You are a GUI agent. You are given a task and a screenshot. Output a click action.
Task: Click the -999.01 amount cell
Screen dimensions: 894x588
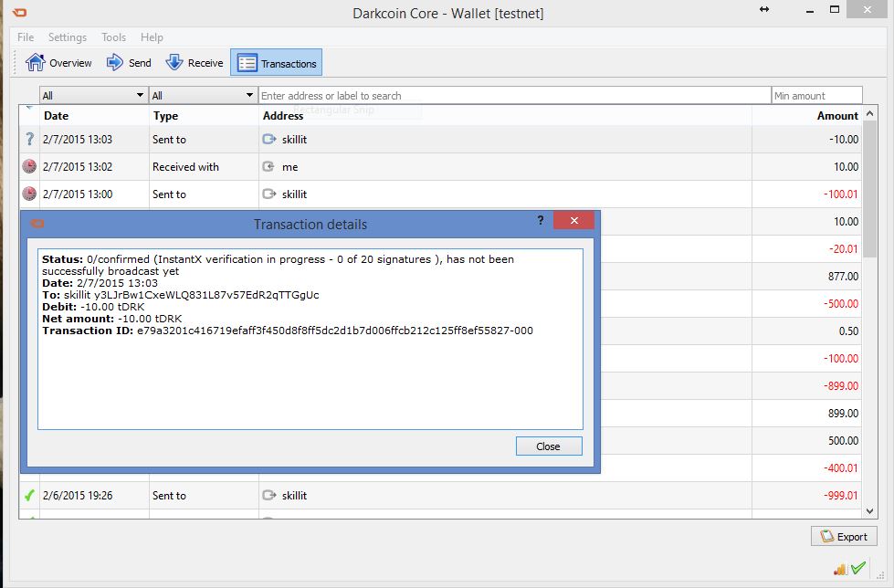coord(806,495)
